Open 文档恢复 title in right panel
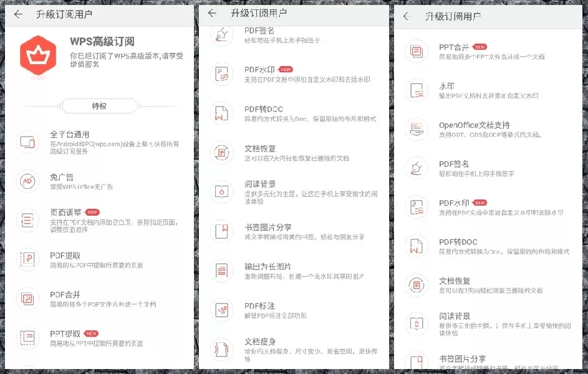Viewport: 588px width, 374px height. pyautogui.click(x=455, y=281)
